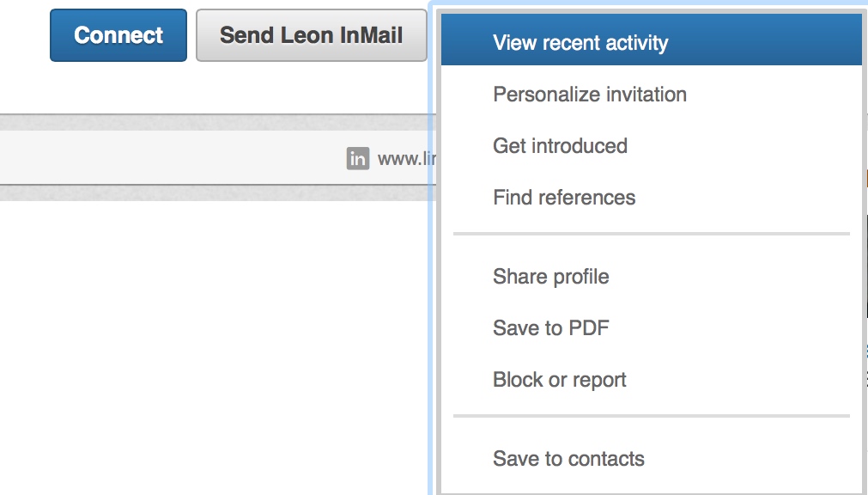The width and height of the screenshot is (868, 495).
Task: Click the empty space between Connect and the URL bar
Action: pos(215,88)
